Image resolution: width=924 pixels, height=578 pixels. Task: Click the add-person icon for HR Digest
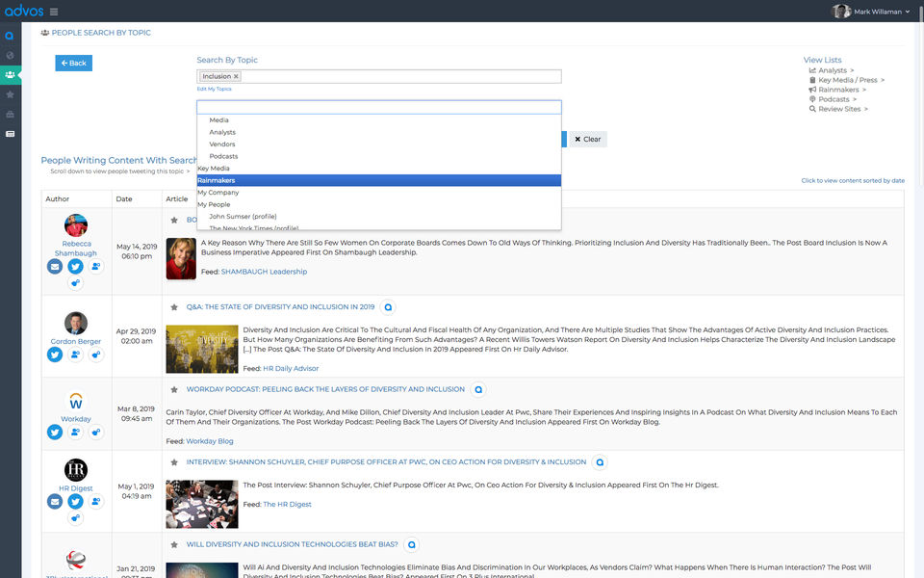(96, 502)
